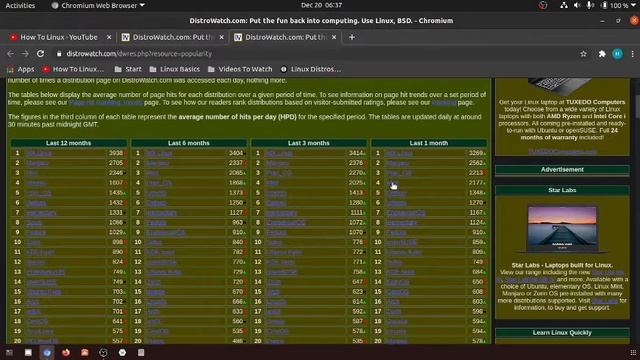Screen dimensions: 640x360
Task: Click the microphone icon in top bar
Action: click(x=590, y=5)
